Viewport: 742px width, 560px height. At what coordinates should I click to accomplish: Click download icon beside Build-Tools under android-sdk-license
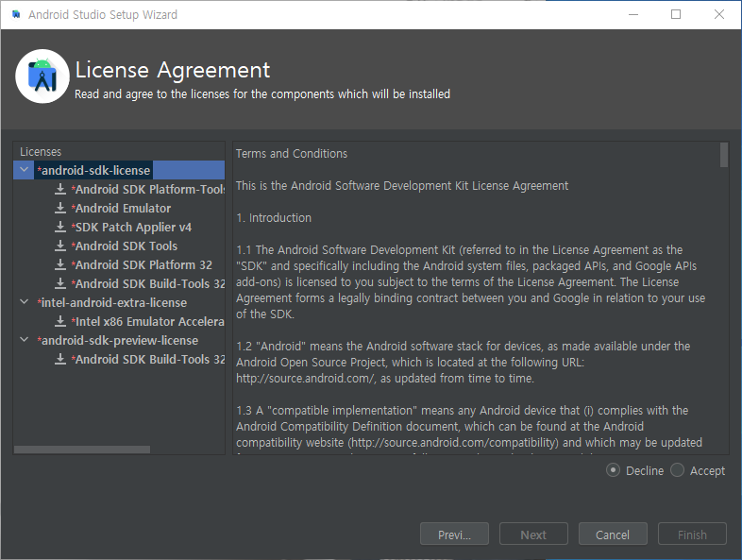coord(60,284)
